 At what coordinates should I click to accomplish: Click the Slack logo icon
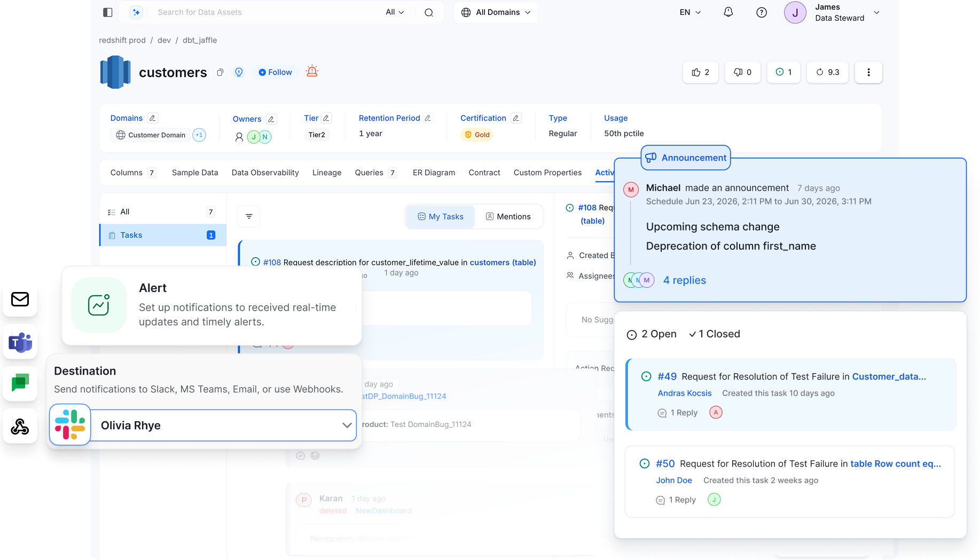pyautogui.click(x=70, y=425)
